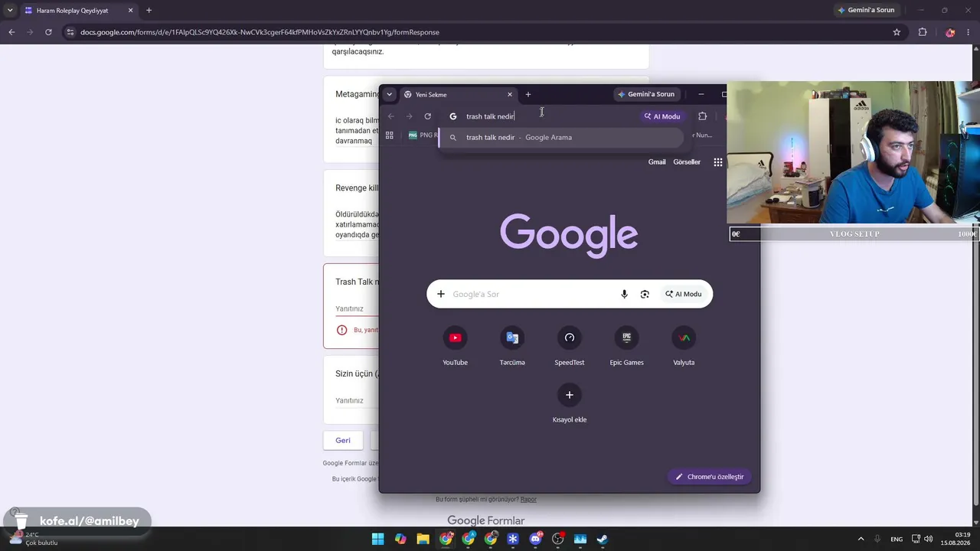
Task: Open the PNG bookmark
Action: point(423,135)
